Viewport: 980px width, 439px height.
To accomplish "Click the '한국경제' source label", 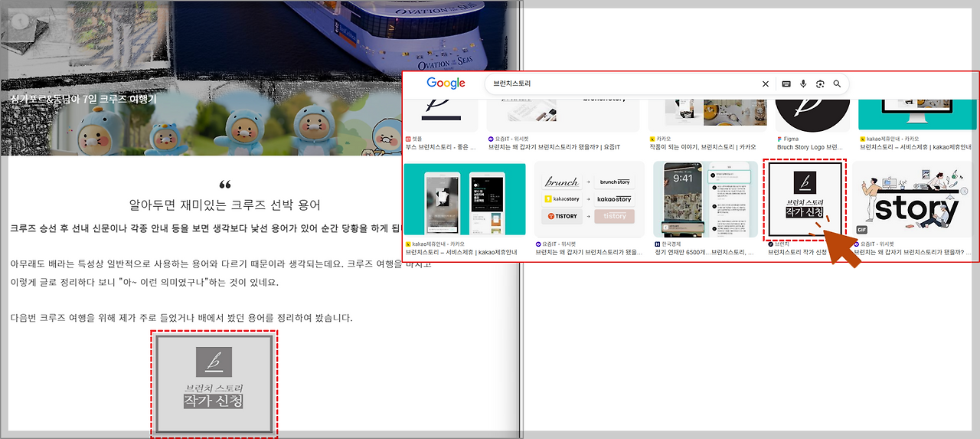I will [x=672, y=244].
